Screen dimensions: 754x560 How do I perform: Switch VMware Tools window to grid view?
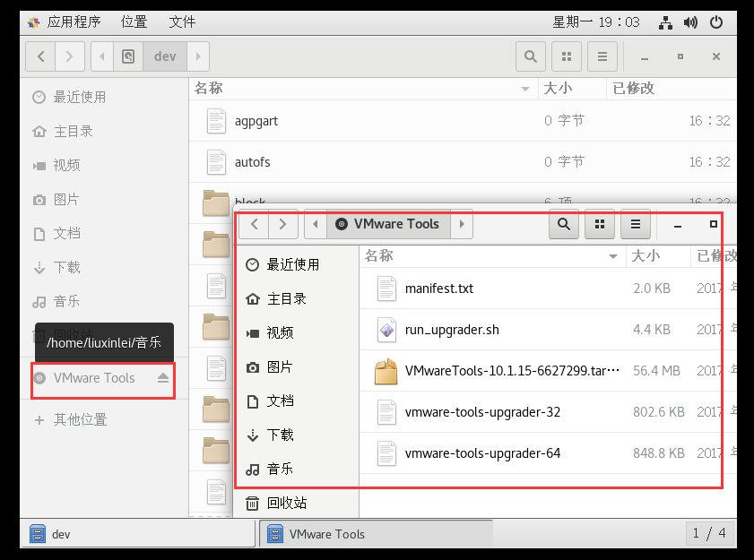point(600,224)
